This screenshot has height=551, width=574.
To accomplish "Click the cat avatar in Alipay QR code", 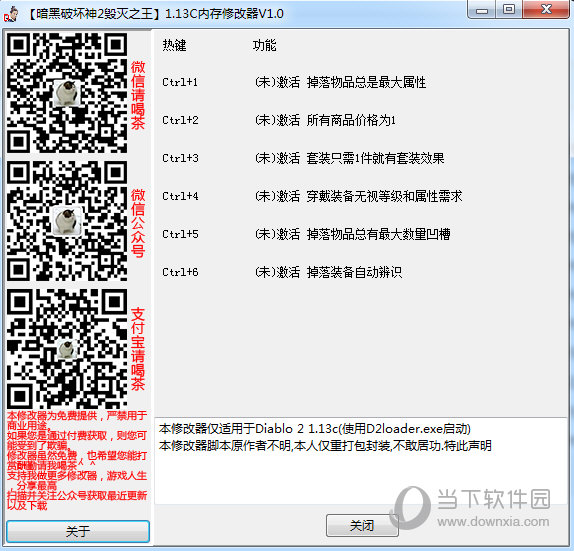I will coord(67,348).
